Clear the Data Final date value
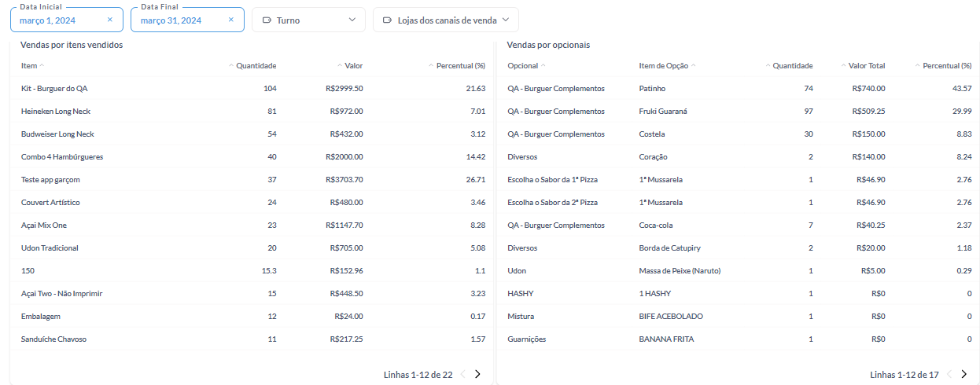Screen dimensions: 980x385 (x=230, y=20)
